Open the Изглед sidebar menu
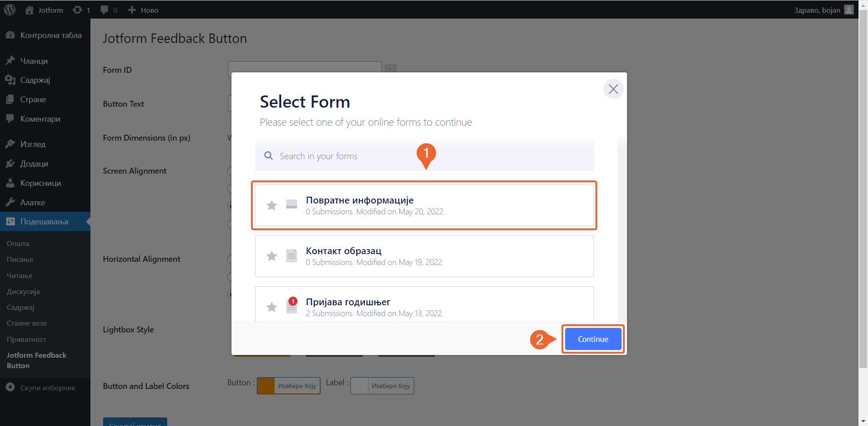 click(33, 144)
